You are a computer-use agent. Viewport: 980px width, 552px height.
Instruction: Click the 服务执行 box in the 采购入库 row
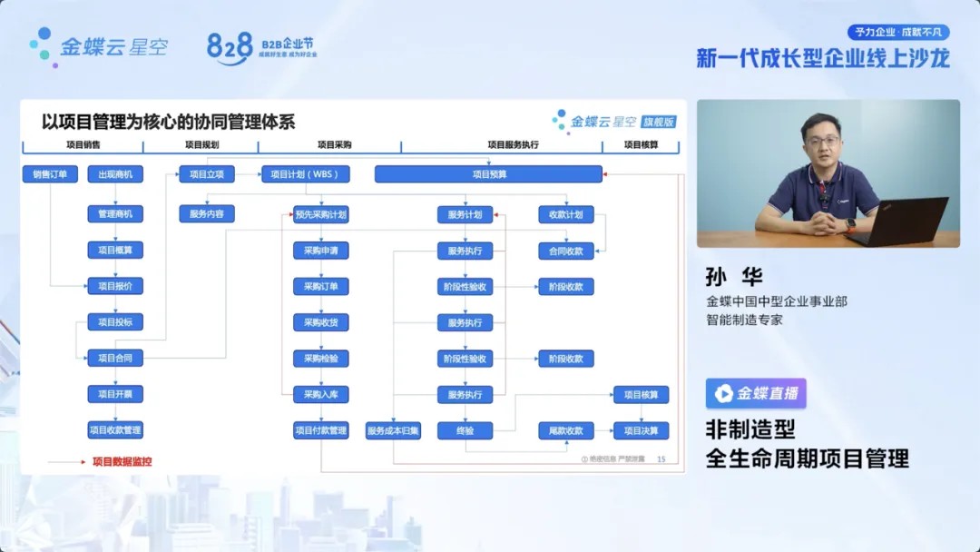[x=465, y=394]
